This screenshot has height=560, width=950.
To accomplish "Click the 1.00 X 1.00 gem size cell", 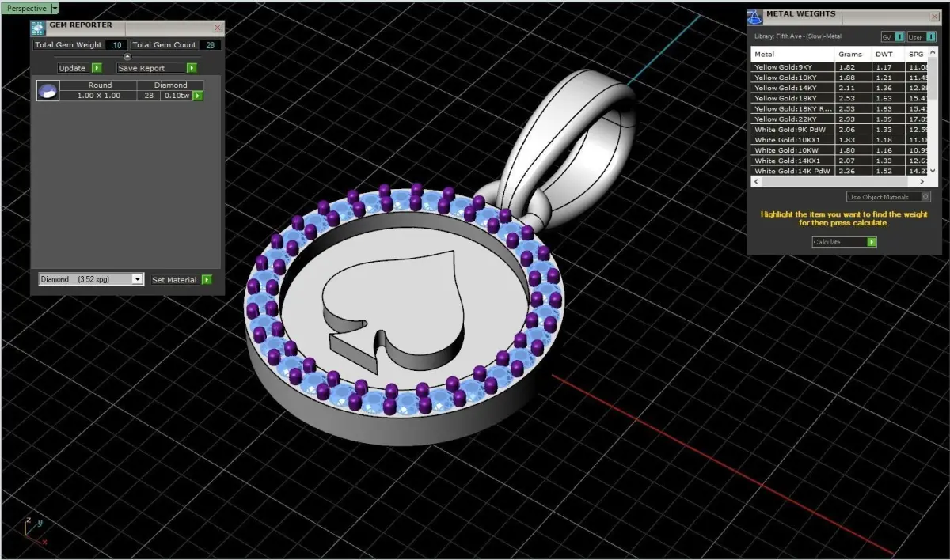I will pos(100,95).
